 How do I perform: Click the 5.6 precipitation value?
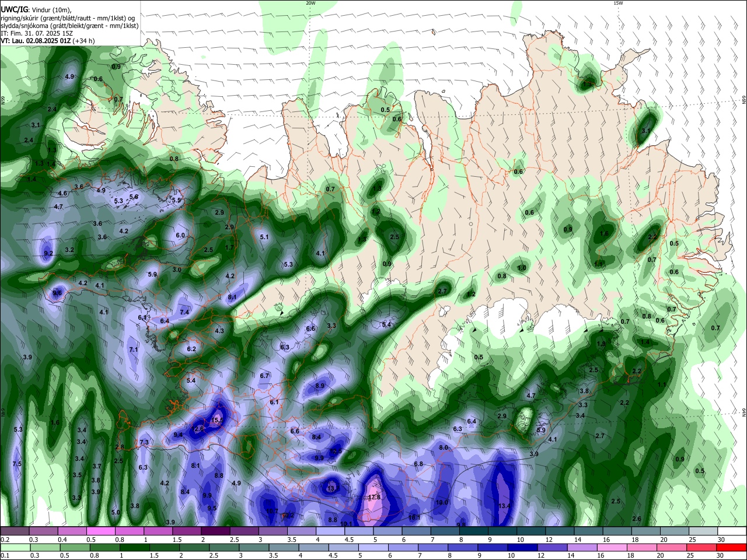[134, 197]
